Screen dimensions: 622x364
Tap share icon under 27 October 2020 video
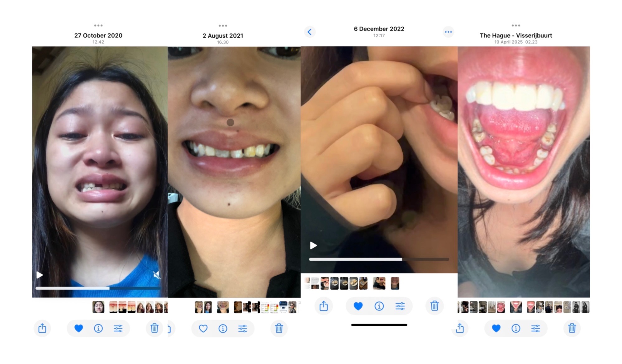(42, 328)
